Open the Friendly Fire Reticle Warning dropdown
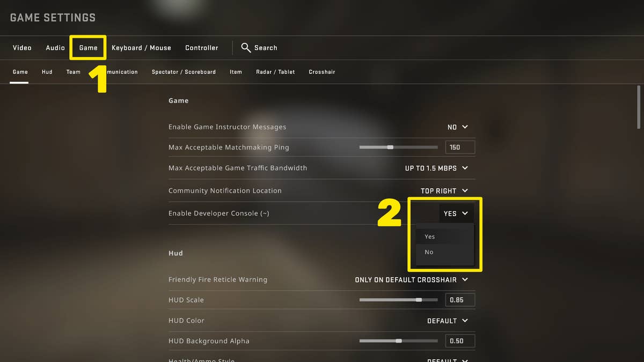The height and width of the screenshot is (362, 644). tap(412, 279)
